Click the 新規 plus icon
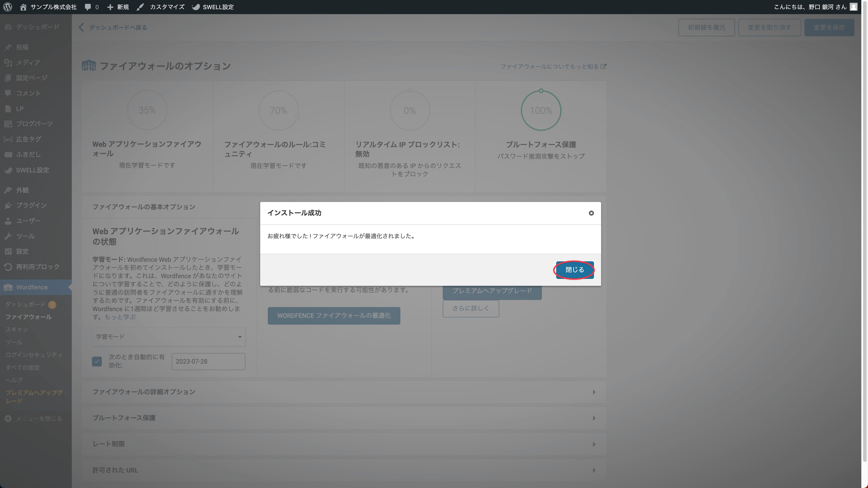 click(x=110, y=7)
